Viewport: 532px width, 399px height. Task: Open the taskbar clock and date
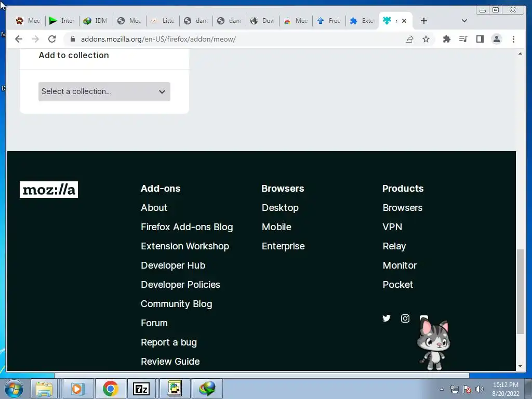506,389
